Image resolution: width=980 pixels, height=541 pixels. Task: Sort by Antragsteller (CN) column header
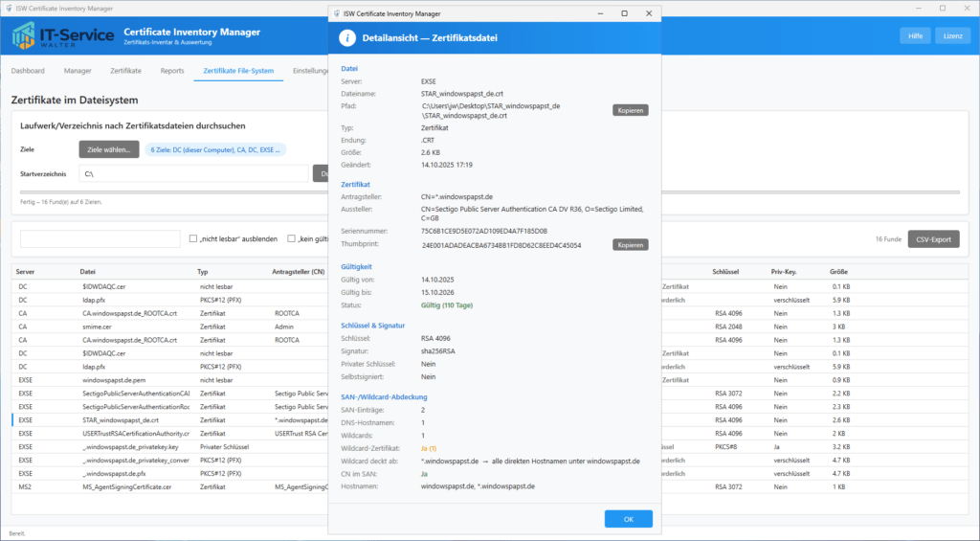299,272
